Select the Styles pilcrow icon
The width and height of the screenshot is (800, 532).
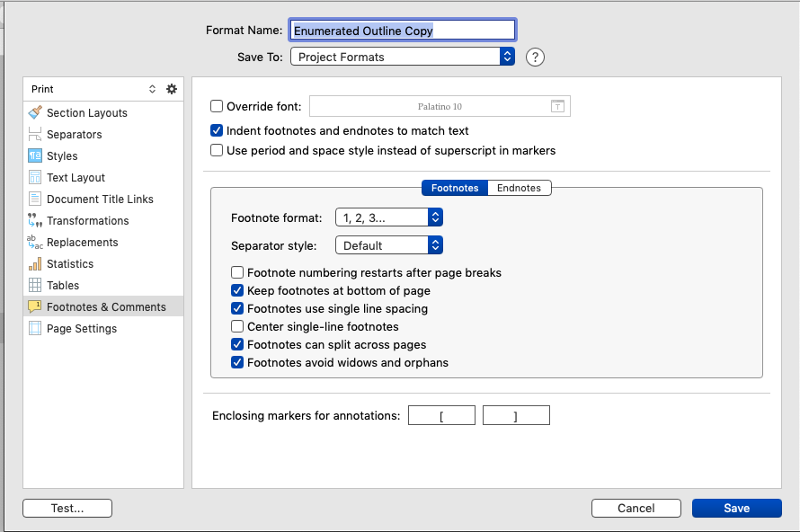pyautogui.click(x=35, y=156)
